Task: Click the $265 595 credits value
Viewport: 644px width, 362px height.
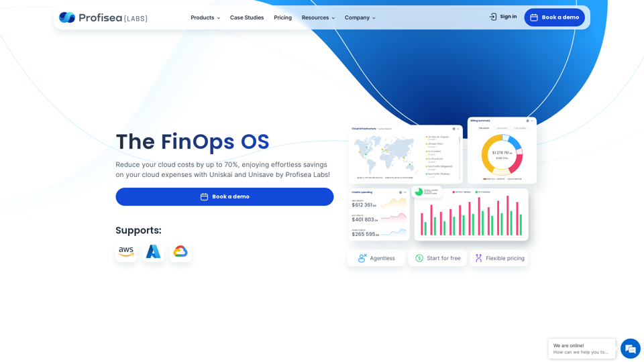Action: pyautogui.click(x=366, y=235)
